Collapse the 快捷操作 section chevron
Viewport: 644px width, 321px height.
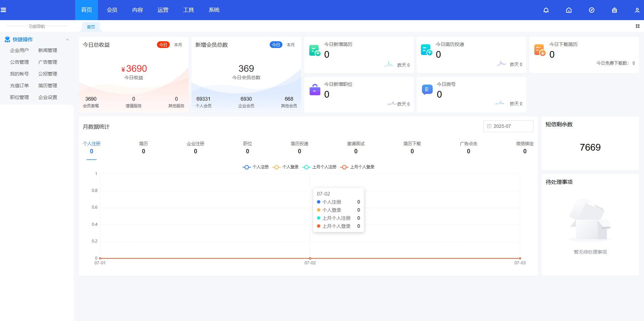click(x=67, y=40)
